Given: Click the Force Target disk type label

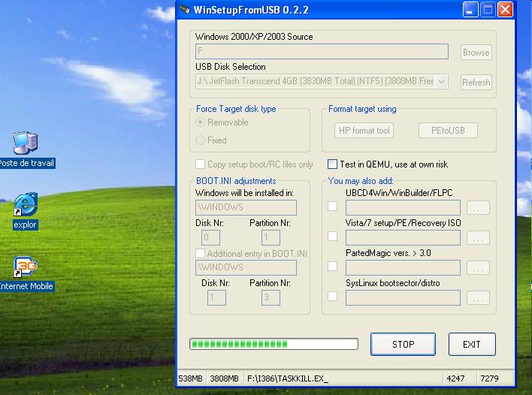Looking at the screenshot, I should [x=236, y=109].
